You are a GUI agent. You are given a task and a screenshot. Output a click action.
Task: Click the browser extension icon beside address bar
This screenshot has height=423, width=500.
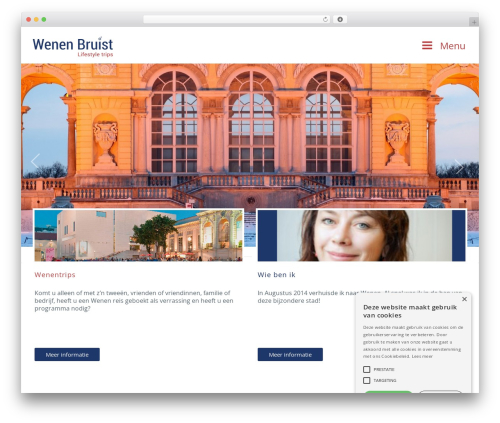click(340, 20)
